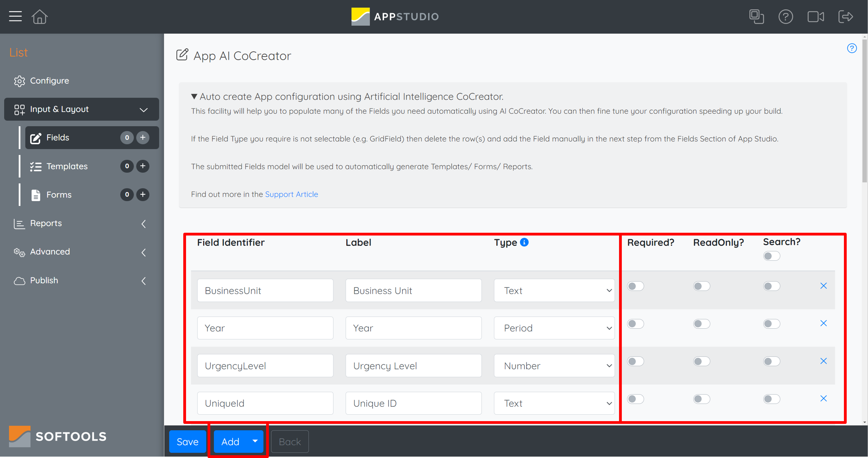Toggle Required for BusinessUnit row

635,286
